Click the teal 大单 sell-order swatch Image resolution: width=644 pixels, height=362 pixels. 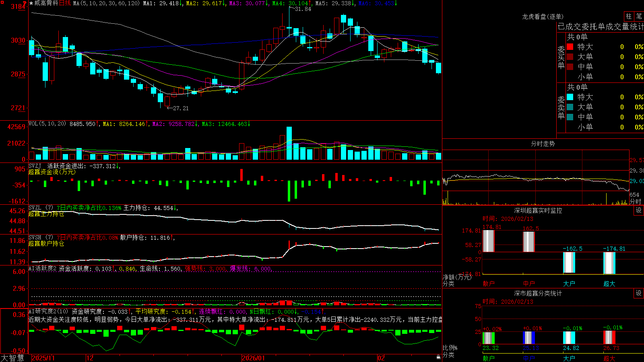coord(570,107)
